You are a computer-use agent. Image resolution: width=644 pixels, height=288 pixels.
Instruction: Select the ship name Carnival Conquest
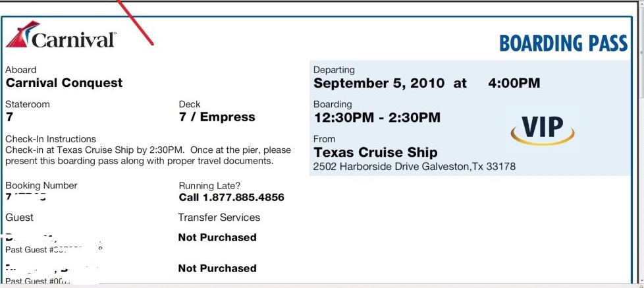pos(64,83)
